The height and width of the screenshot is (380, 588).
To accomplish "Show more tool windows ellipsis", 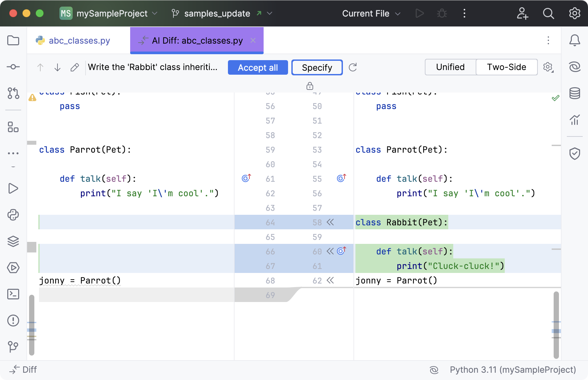I will pos(13,153).
